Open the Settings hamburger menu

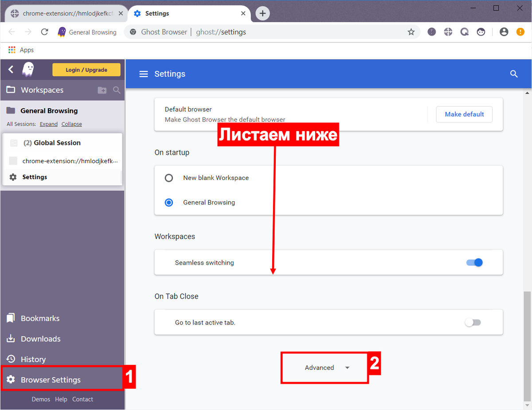(144, 74)
